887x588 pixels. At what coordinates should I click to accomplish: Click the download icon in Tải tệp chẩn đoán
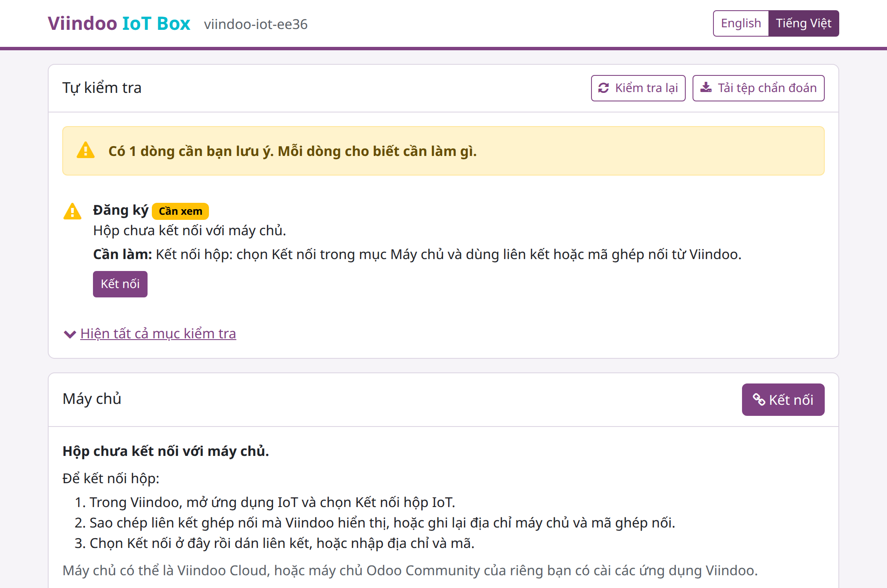pyautogui.click(x=706, y=87)
